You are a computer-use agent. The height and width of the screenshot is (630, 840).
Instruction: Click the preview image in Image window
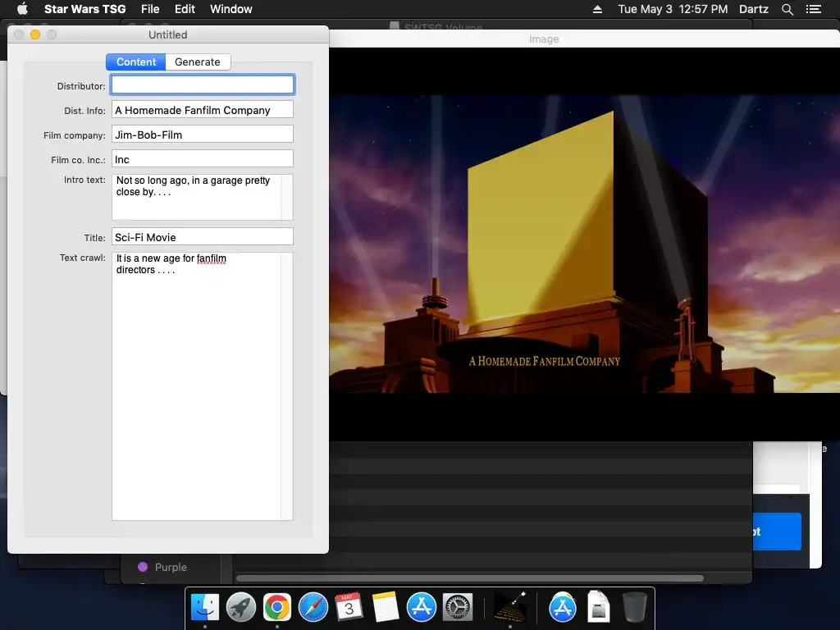coord(584,244)
